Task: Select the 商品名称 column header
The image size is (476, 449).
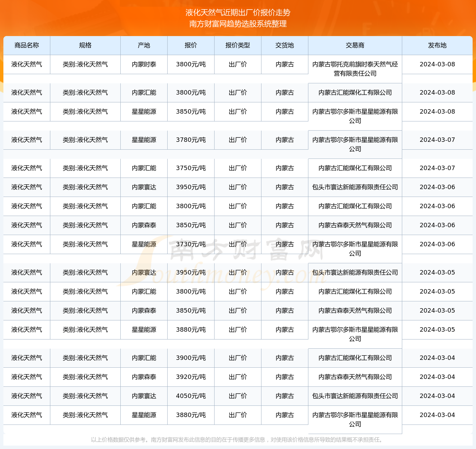Action: click(x=27, y=45)
